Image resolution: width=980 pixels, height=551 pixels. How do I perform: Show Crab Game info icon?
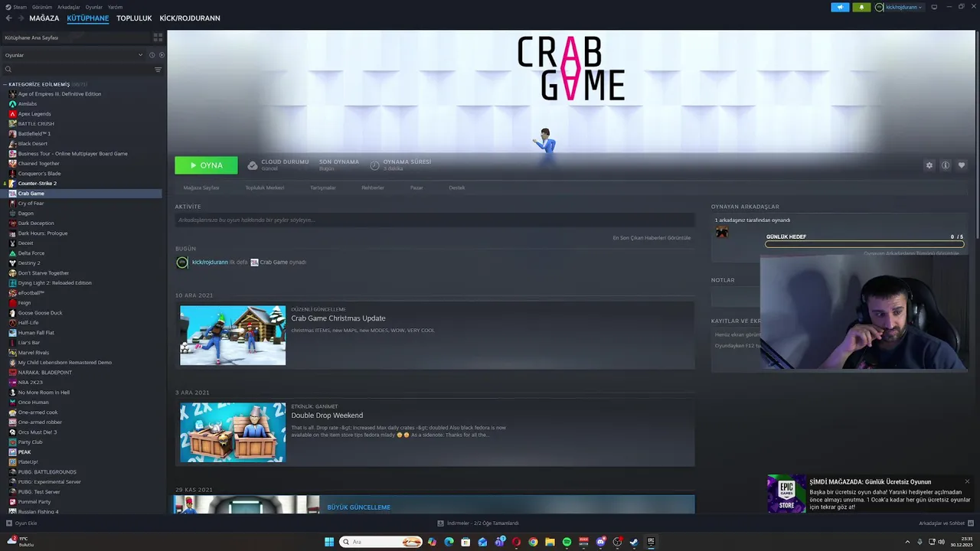coord(946,165)
